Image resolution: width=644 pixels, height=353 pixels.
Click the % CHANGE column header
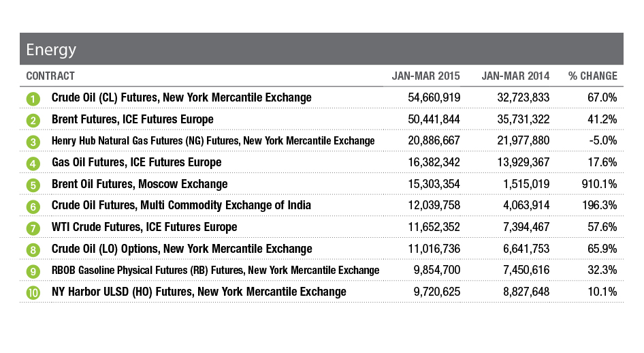tap(593, 76)
